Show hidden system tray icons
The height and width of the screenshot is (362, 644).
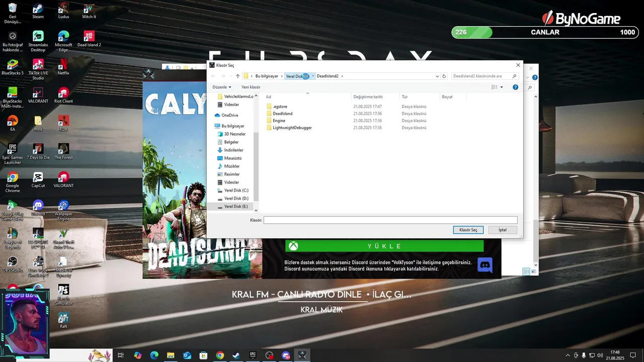click(x=568, y=355)
